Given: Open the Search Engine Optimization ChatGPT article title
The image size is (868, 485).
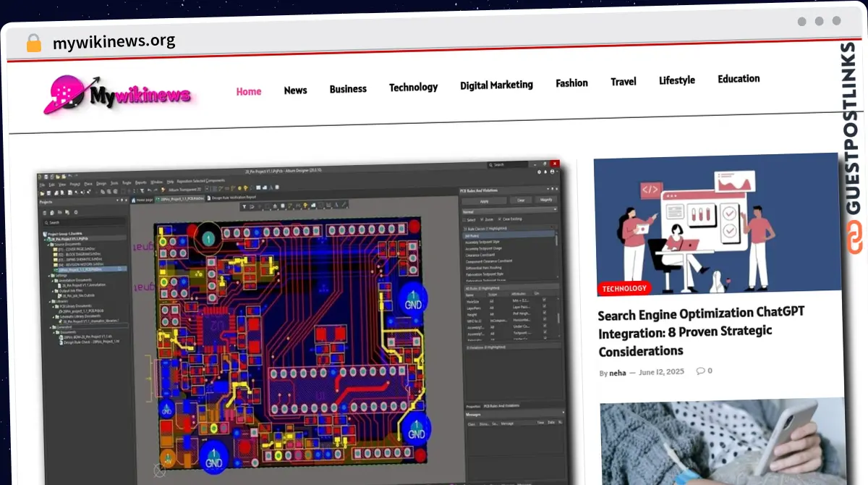Looking at the screenshot, I should [700, 332].
